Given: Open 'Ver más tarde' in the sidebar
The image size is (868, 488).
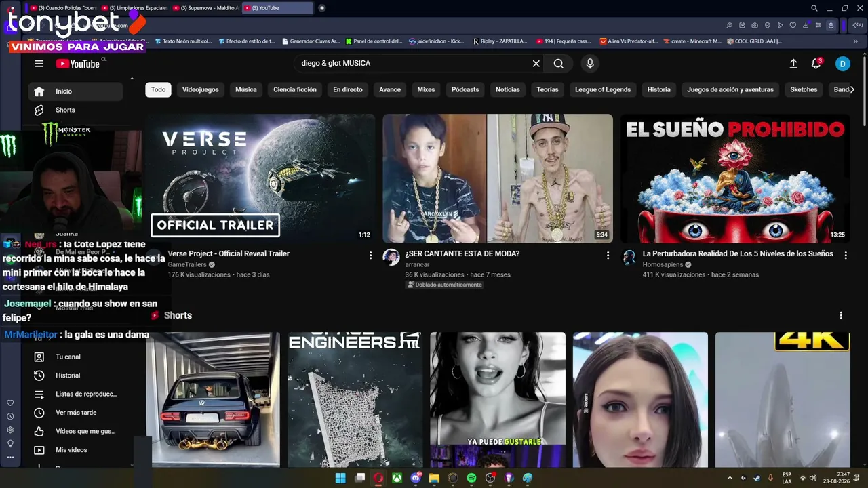Looking at the screenshot, I should click(76, 413).
